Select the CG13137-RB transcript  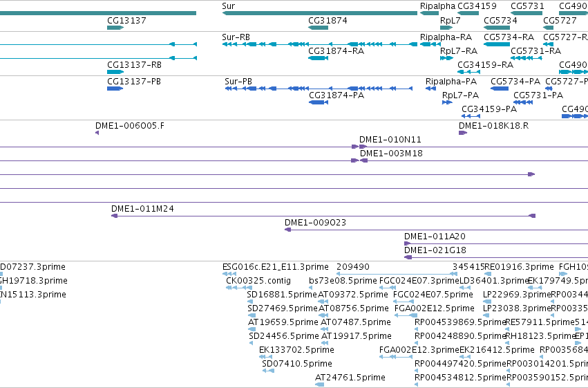point(115,72)
